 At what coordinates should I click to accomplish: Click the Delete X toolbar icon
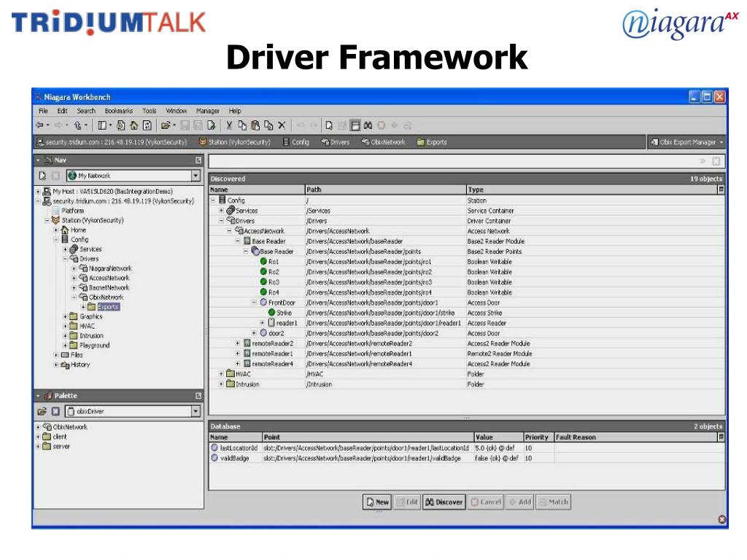[282, 125]
